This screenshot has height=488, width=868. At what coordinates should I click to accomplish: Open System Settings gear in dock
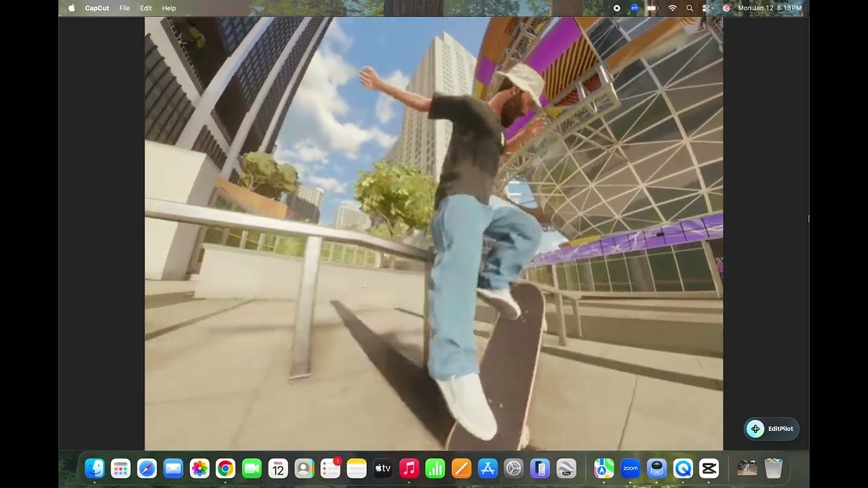click(x=514, y=468)
